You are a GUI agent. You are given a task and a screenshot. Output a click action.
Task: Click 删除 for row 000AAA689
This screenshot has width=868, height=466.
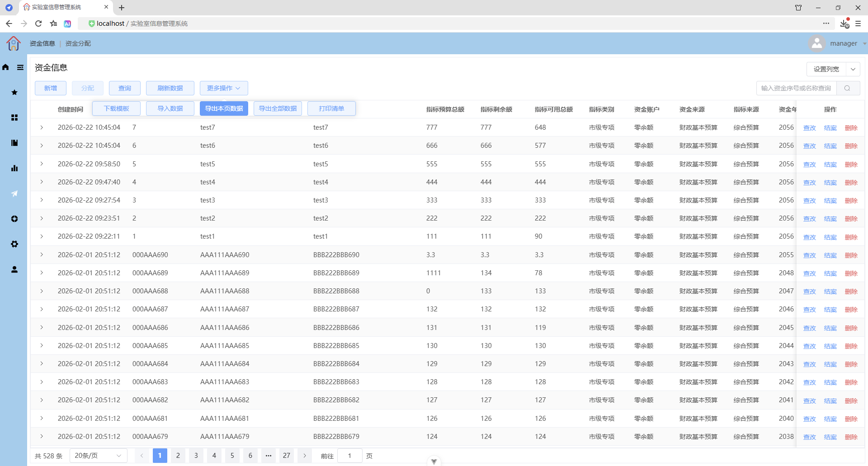click(x=851, y=273)
